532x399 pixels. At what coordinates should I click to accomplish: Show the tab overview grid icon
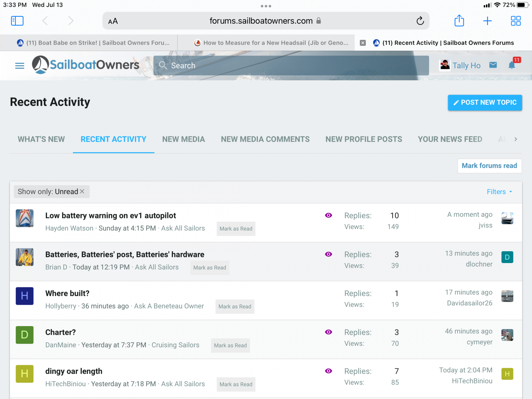tap(516, 21)
